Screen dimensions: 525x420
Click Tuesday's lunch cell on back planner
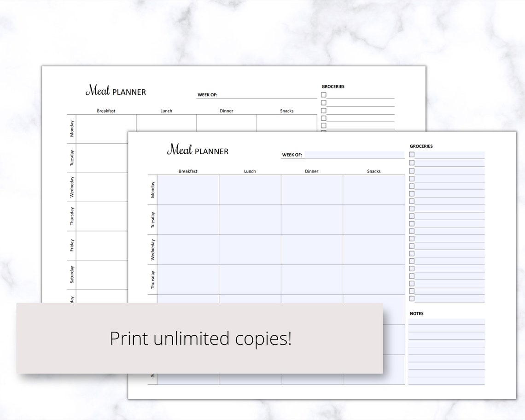(x=250, y=220)
